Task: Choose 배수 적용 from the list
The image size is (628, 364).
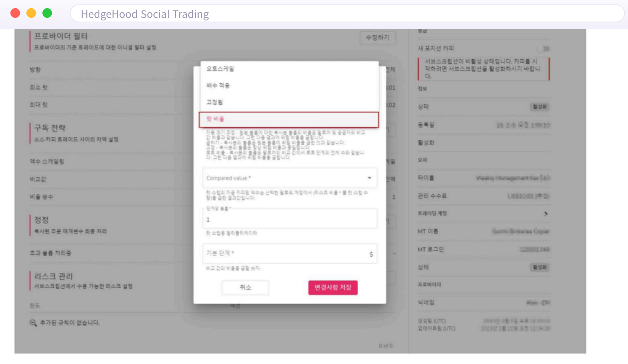Action: point(289,85)
